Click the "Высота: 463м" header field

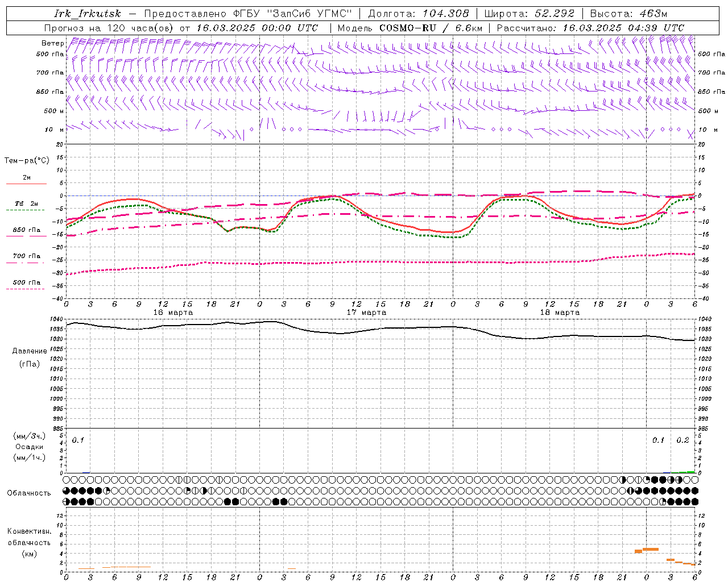coord(628,14)
